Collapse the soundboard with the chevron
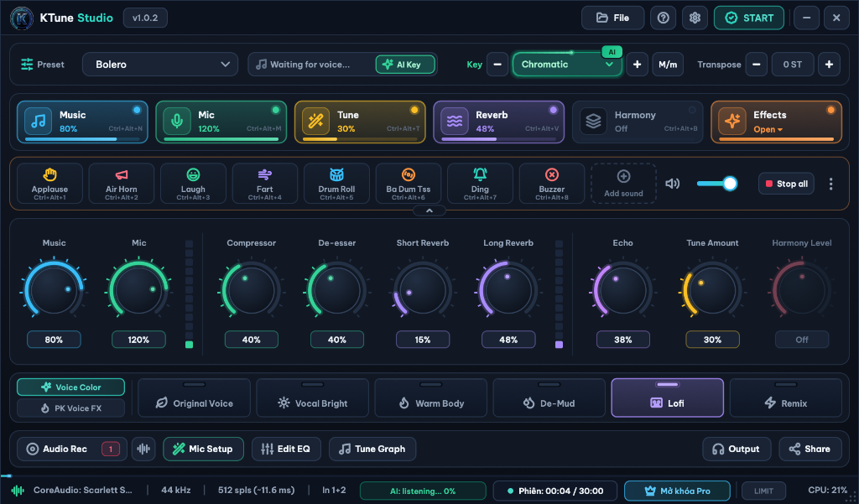Screen dimensions: 859x504 coord(429,211)
